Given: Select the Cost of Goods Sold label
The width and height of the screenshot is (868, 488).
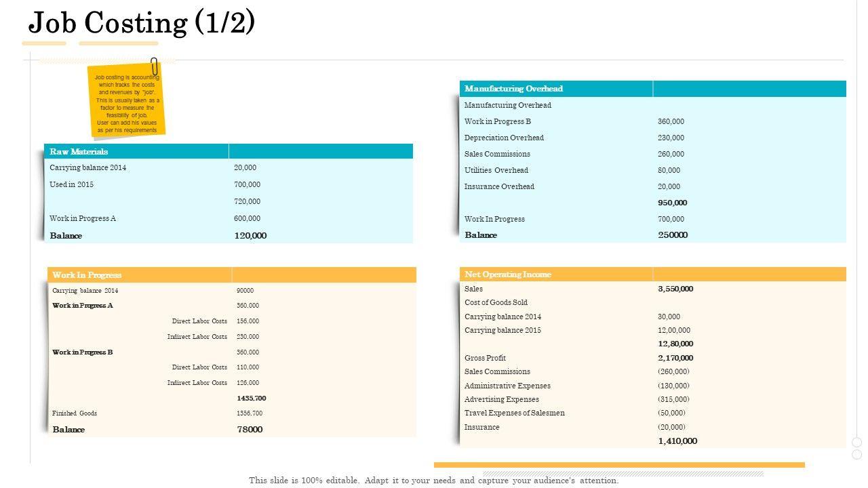Looking at the screenshot, I should (x=496, y=302).
